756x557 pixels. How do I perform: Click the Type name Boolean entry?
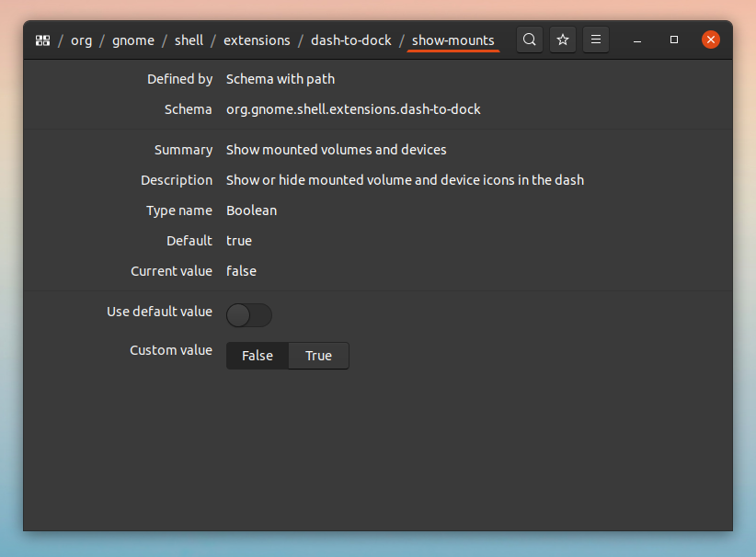[x=251, y=210]
